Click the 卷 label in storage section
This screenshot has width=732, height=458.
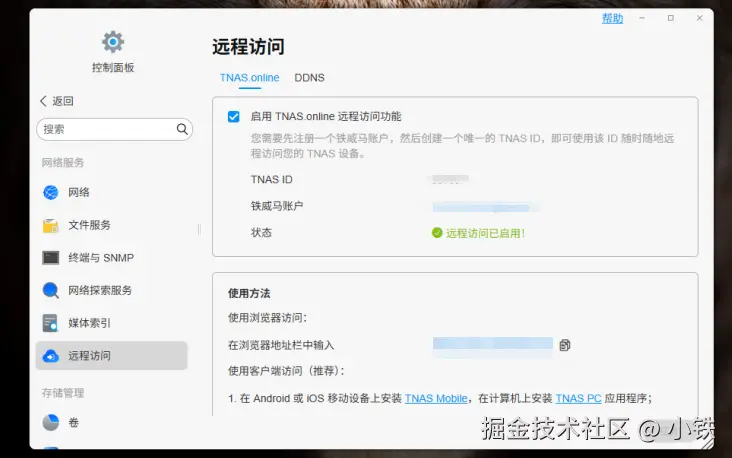74,423
